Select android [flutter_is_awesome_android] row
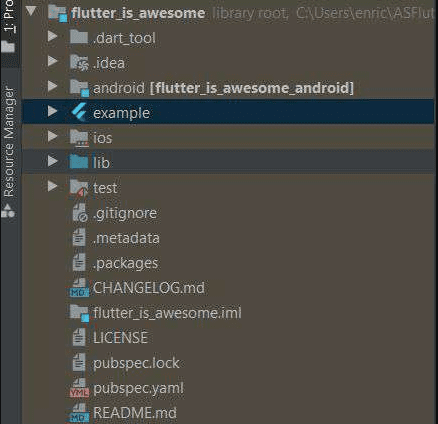 point(228,88)
